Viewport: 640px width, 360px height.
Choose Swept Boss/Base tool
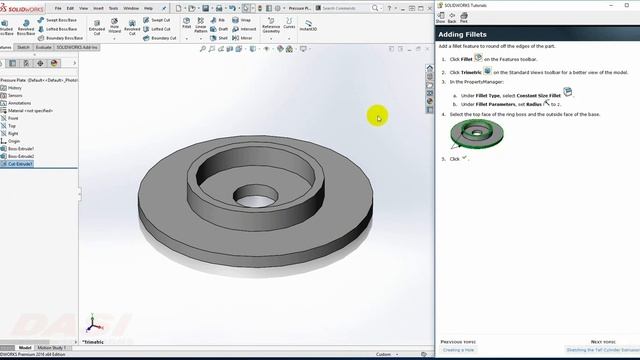pyautogui.click(x=57, y=20)
